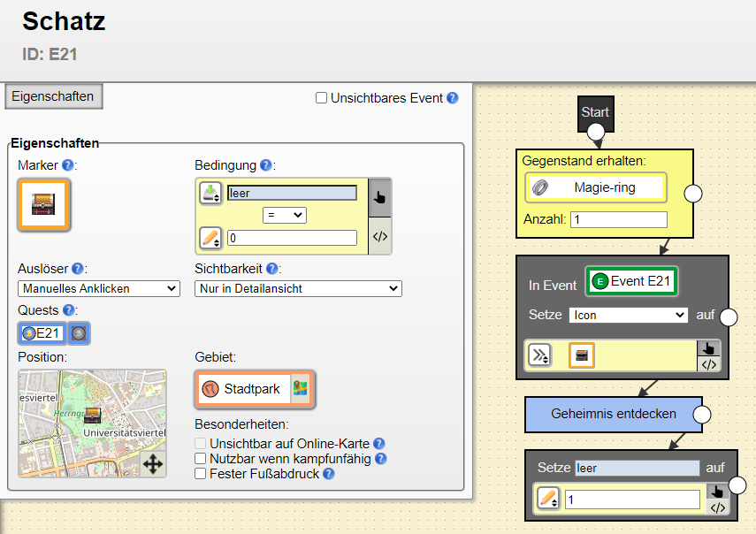Click the treasure chest marker icon

point(43,204)
